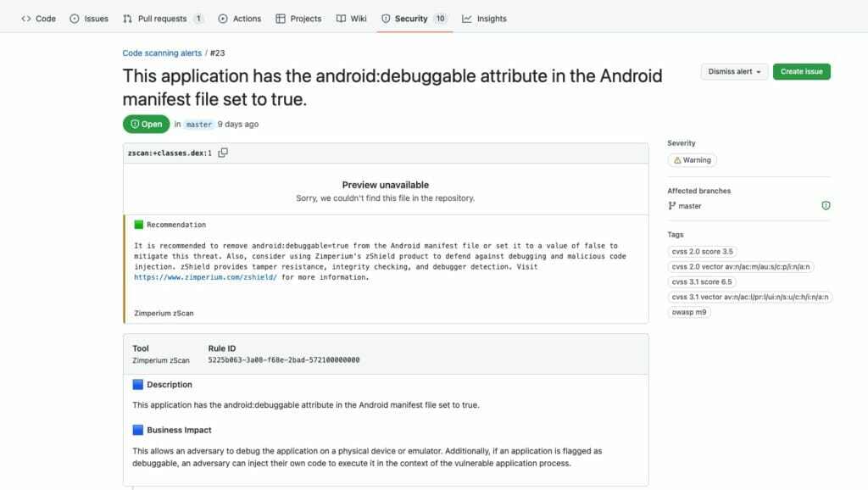Click the shield icon beside master affected branch

tap(826, 205)
